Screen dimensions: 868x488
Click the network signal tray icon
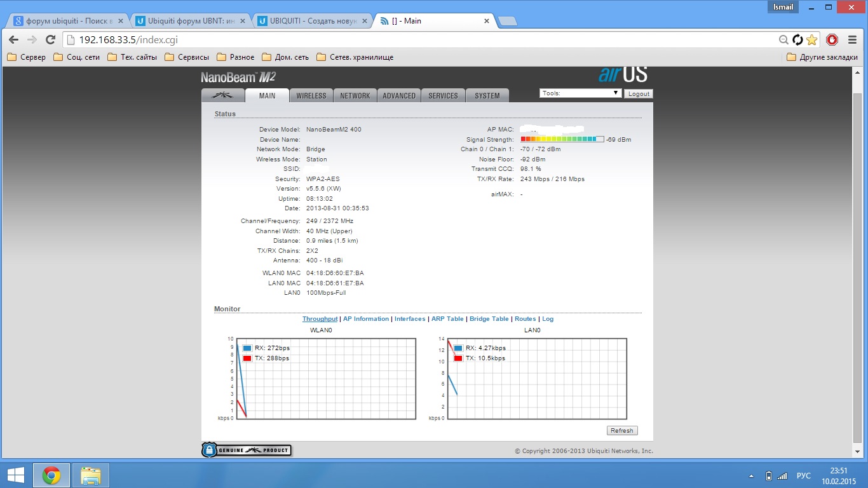[x=782, y=476]
